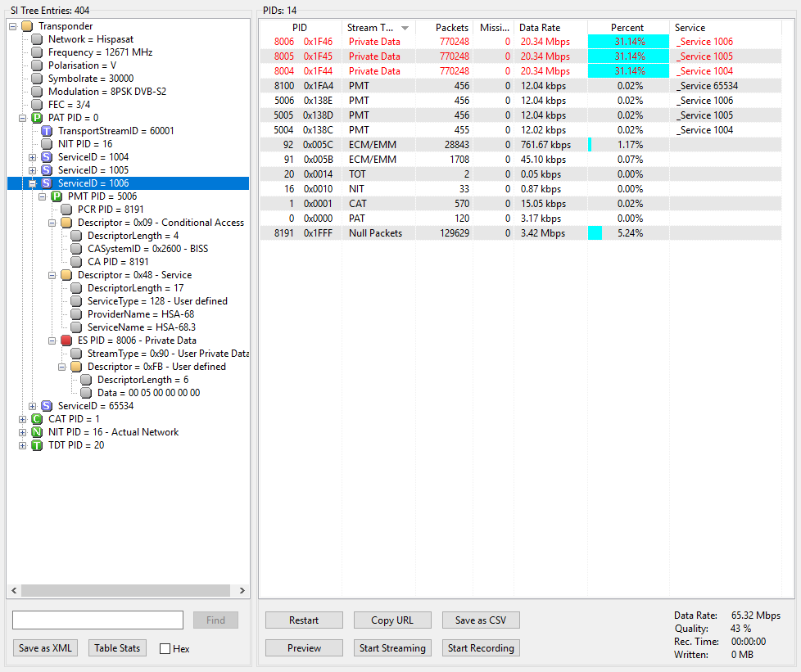801x672 pixels.
Task: Click the Conditional Access descriptor folder icon
Action: [66, 223]
